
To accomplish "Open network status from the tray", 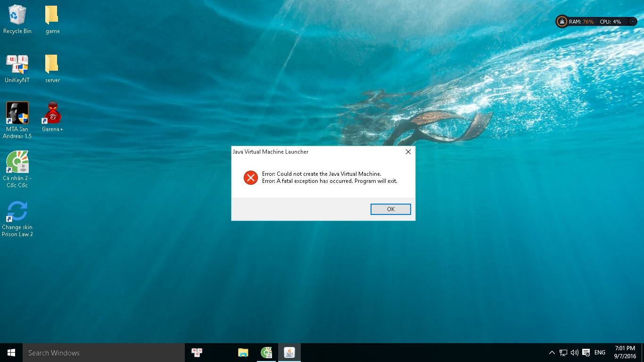I will [x=563, y=353].
